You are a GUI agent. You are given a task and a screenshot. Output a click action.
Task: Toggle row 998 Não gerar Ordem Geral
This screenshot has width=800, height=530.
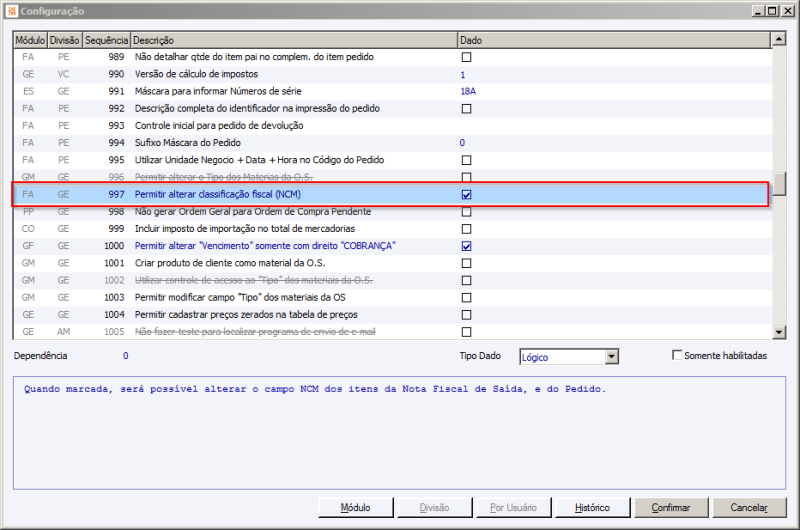[466, 212]
